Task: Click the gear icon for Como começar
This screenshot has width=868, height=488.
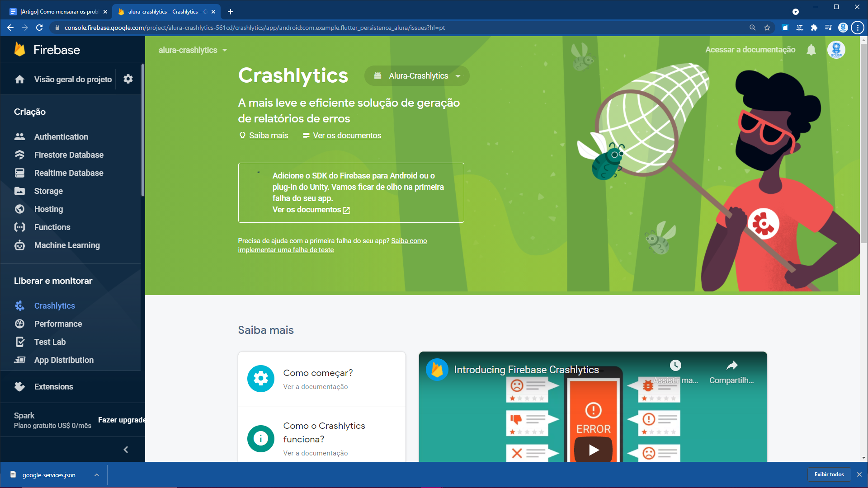Action: click(260, 379)
